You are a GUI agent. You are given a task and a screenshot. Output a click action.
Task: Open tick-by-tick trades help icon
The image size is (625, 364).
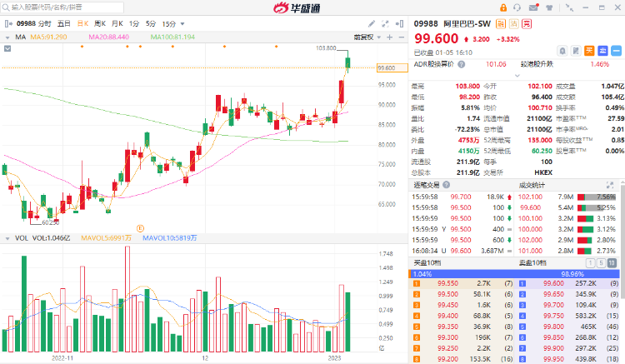pos(447,185)
